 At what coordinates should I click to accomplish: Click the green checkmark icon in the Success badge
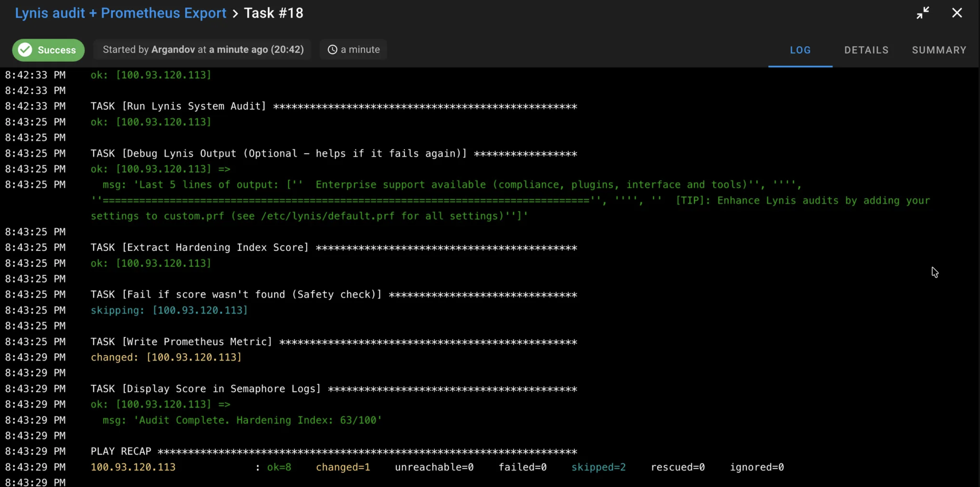point(25,50)
